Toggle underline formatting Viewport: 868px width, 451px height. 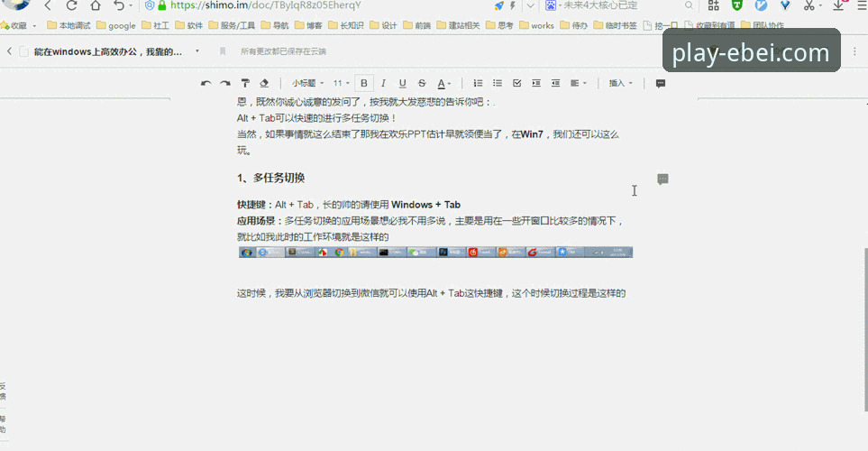point(402,83)
